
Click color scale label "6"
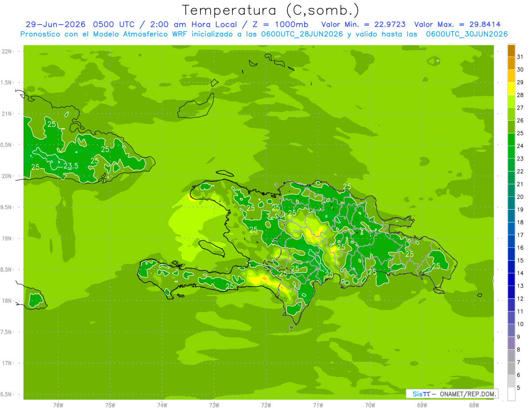[x=519, y=375]
